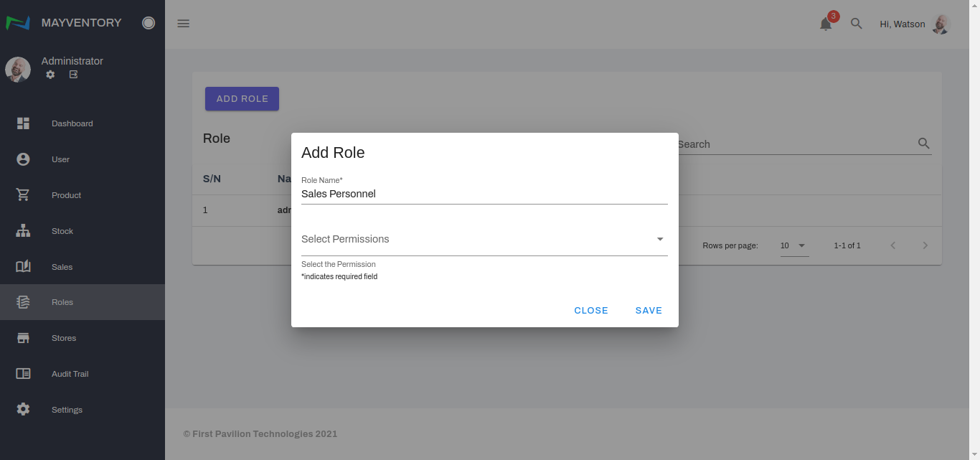980x460 pixels.
Task: Toggle the sidebar radio button beside MAYVENTORY
Action: click(149, 23)
